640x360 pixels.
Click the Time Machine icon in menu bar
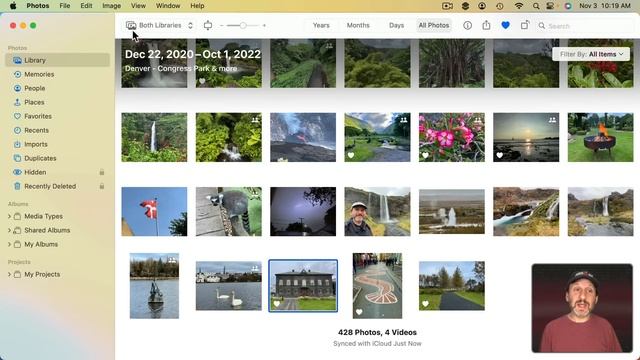[500, 6]
